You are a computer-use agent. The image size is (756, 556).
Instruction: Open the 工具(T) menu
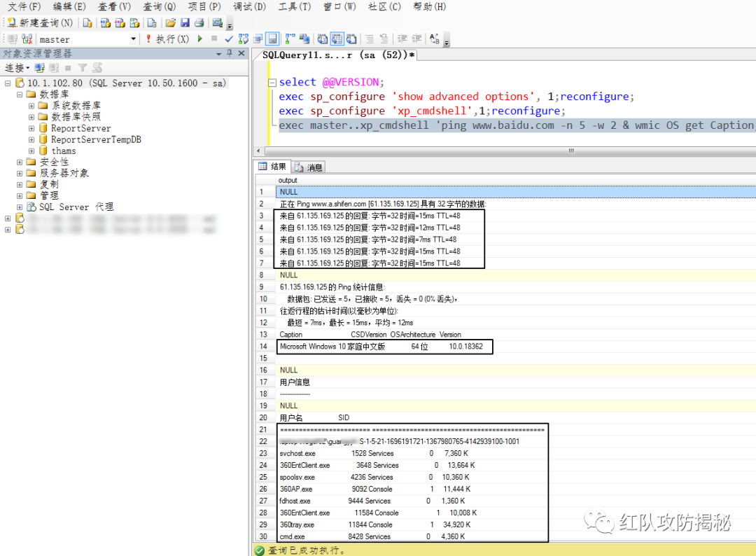295,7
